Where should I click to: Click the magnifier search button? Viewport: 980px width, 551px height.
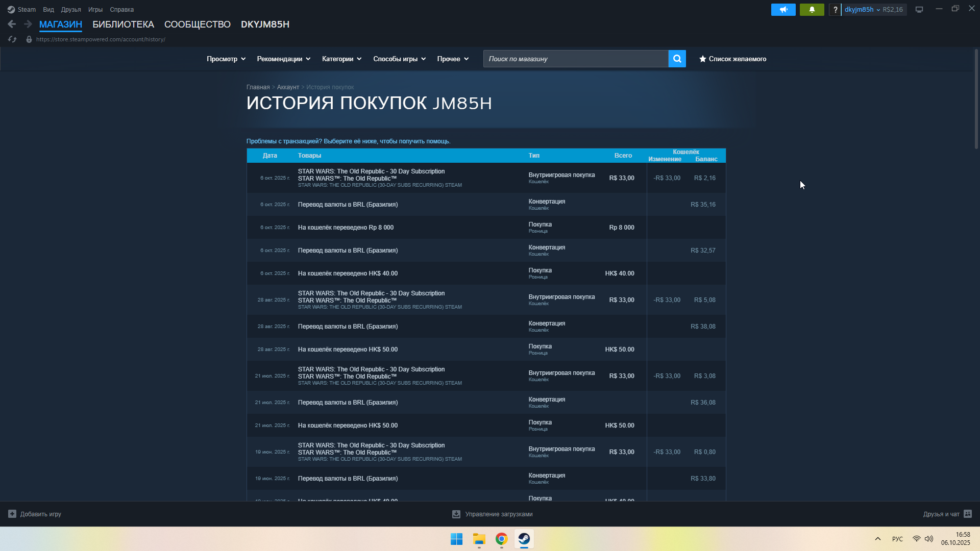(x=677, y=59)
